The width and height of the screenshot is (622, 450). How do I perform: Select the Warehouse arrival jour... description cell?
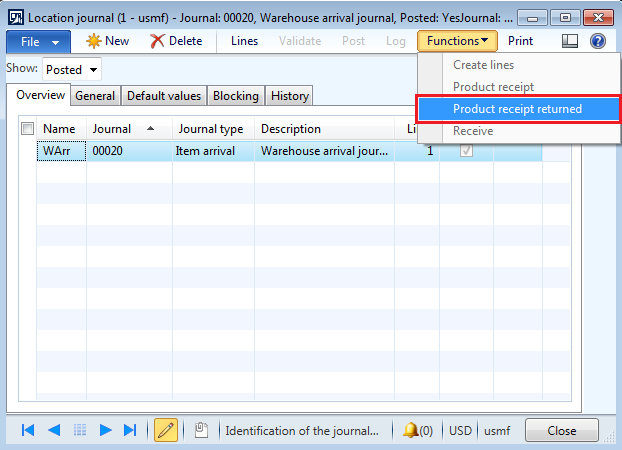[324, 151]
